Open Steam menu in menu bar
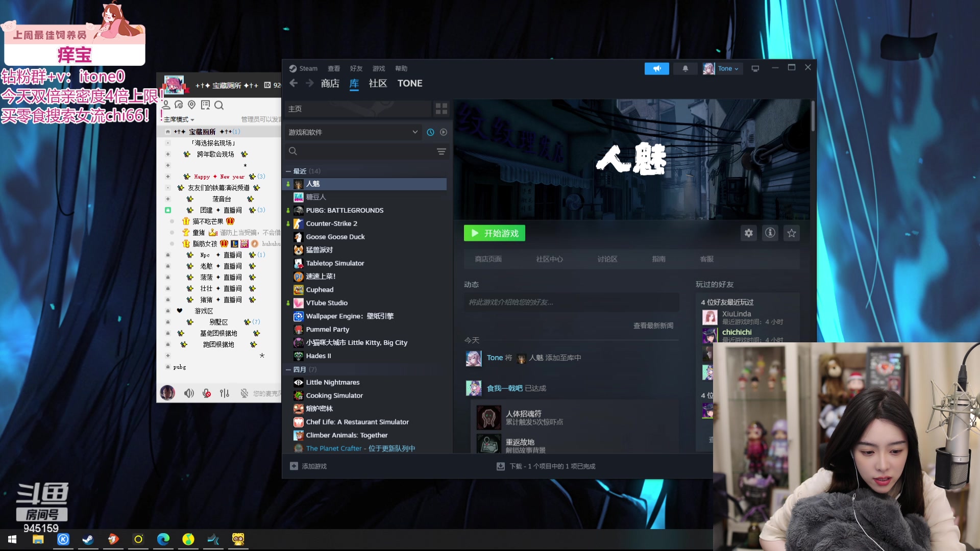Viewport: 980px width, 551px height. (308, 68)
